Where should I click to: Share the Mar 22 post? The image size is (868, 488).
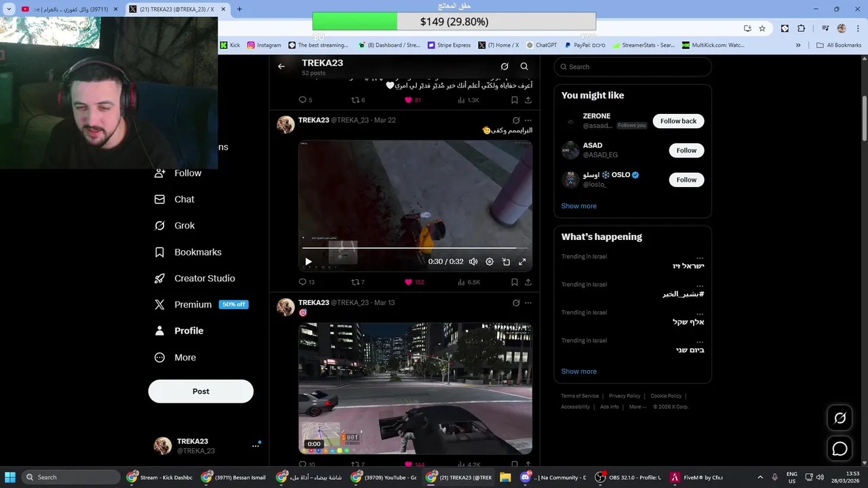(528, 282)
